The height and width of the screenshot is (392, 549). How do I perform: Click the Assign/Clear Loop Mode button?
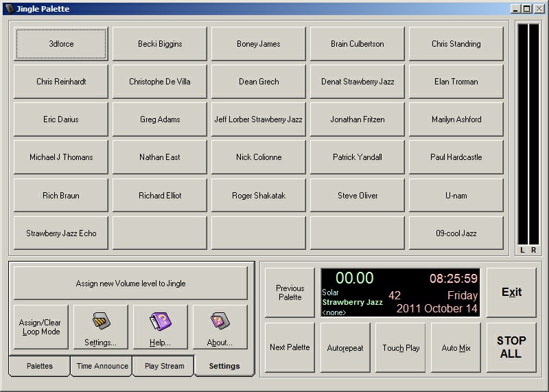40,327
